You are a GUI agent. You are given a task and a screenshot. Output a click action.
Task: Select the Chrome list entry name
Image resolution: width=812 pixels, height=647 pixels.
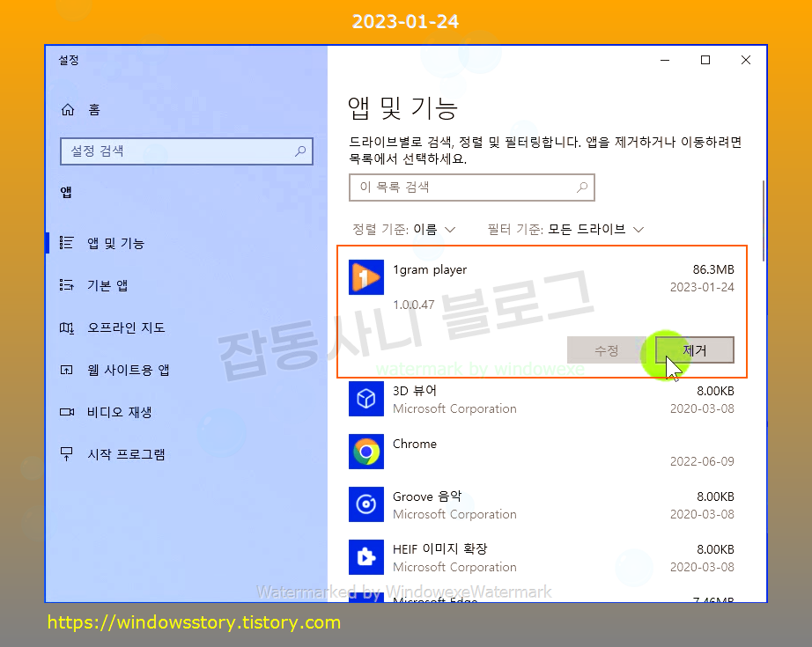[415, 444]
